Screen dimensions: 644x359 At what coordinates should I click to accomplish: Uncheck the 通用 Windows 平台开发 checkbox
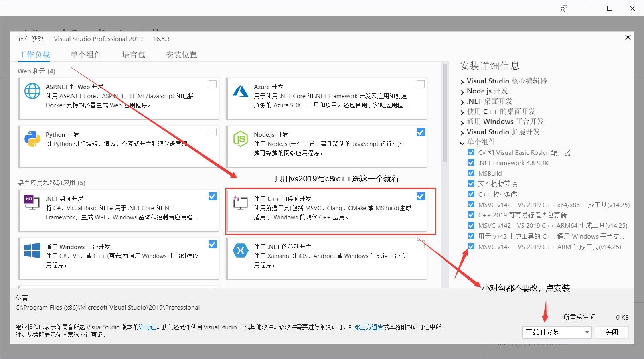213,244
